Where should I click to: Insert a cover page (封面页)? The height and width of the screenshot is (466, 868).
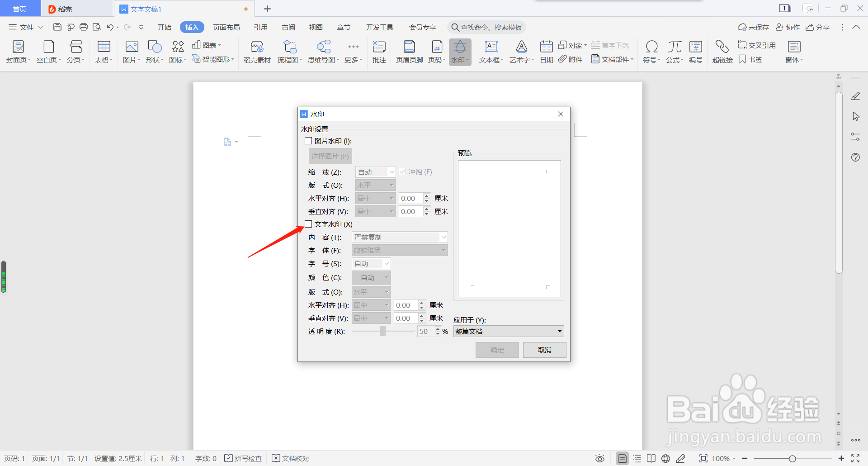click(18, 52)
